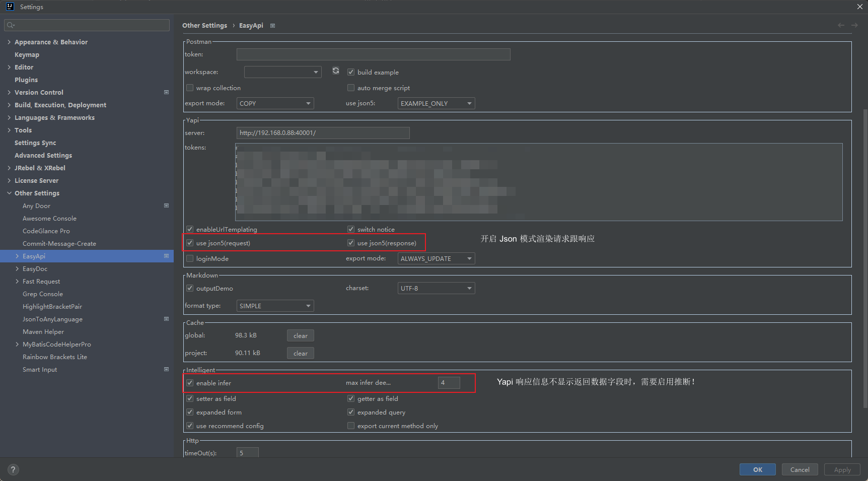
Task: Click project icon on Version Control row
Action: tap(166, 92)
